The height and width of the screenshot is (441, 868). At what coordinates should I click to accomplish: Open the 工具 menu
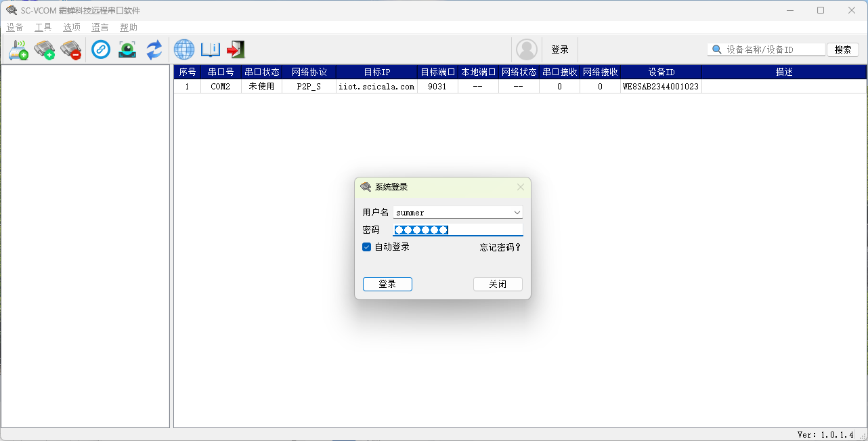pyautogui.click(x=43, y=28)
